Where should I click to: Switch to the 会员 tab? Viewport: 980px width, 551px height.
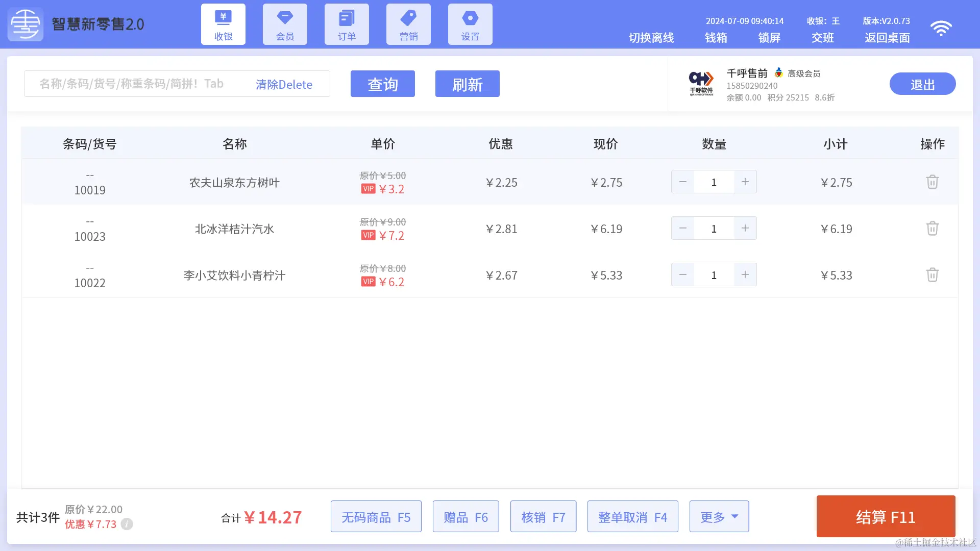285,24
